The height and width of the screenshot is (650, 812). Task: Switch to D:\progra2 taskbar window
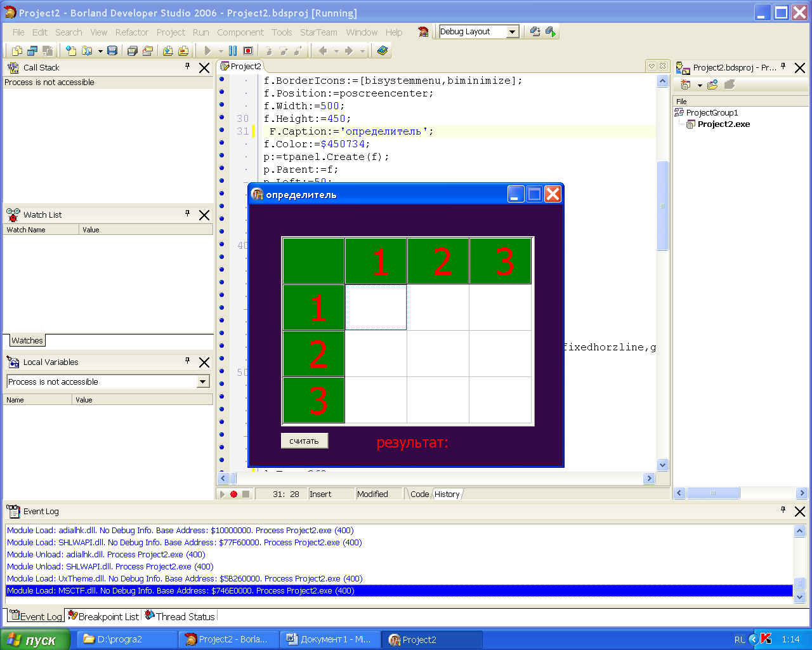127,639
